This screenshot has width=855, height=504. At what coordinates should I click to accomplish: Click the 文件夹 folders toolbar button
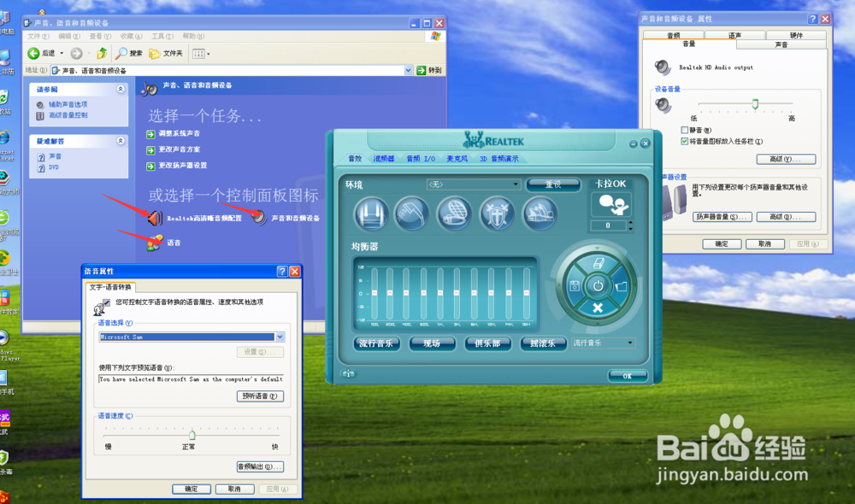click(167, 53)
